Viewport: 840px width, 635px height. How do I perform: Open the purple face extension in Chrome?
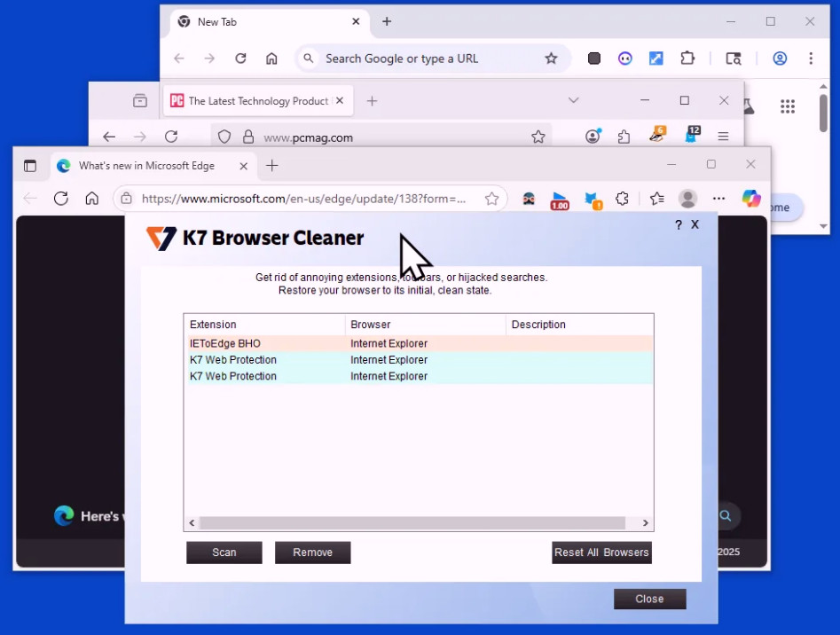625,59
